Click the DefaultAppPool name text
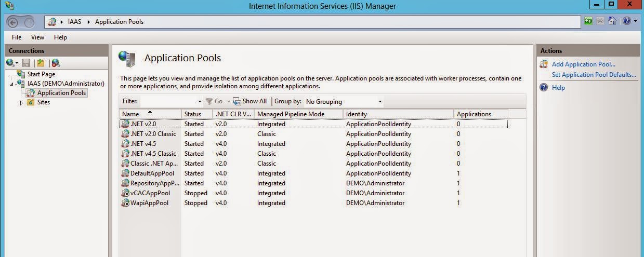The height and width of the screenshot is (257, 644). 153,173
